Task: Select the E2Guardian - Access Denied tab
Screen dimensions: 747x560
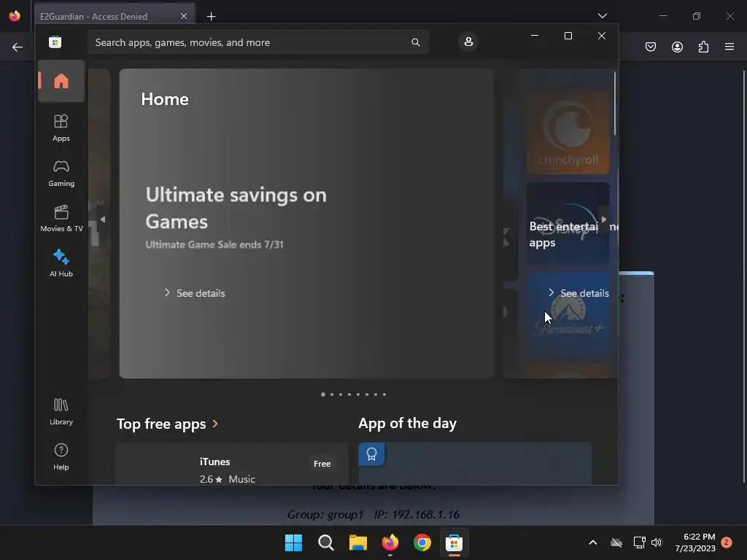Action: [115, 16]
